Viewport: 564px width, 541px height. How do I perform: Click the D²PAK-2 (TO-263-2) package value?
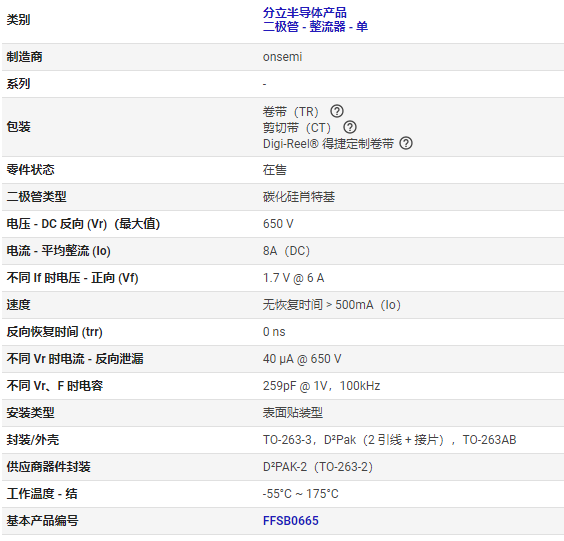click(318, 467)
